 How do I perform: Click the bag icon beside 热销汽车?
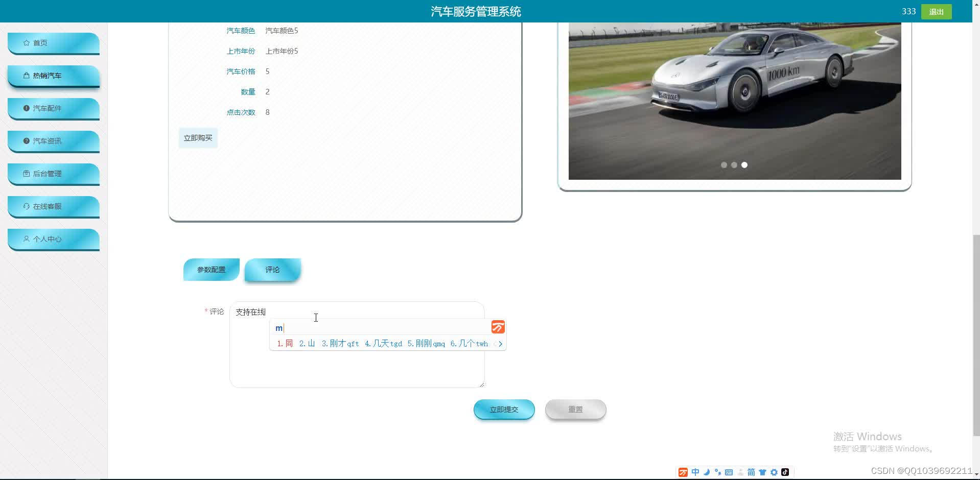pyautogui.click(x=27, y=76)
